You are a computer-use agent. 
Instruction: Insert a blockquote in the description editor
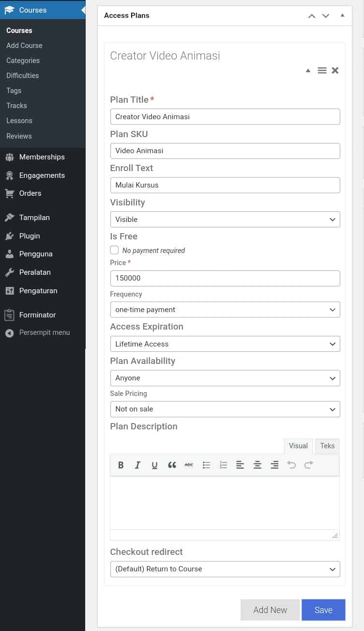point(172,465)
